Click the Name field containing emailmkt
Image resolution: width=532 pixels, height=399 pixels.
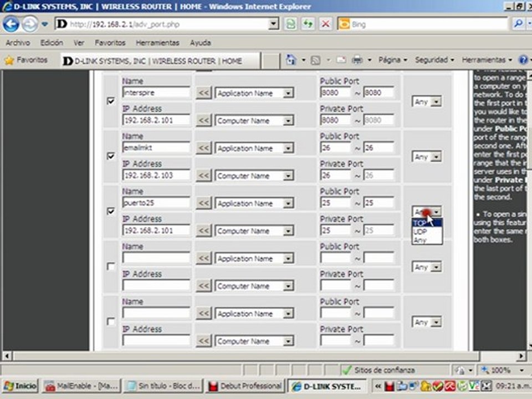pos(156,147)
